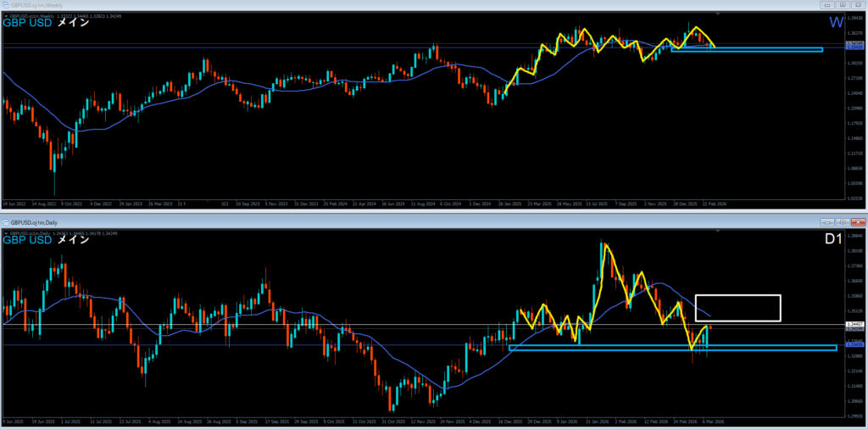Click the 'メイン' label in Daily chart

(x=73, y=241)
